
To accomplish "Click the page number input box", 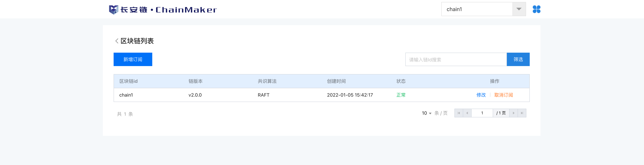I will tap(482, 113).
